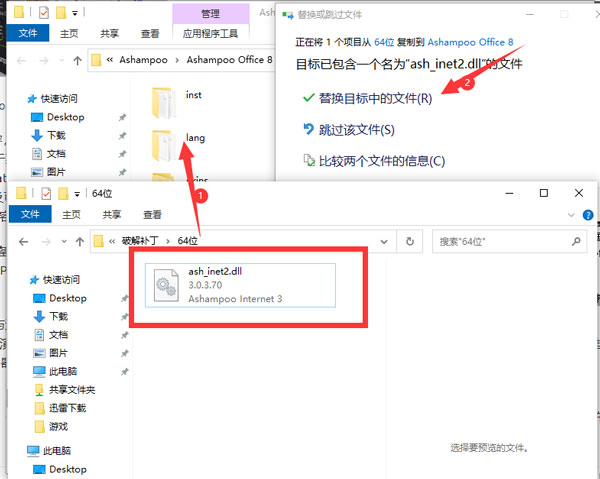Follow the 64位 source link in dialog
This screenshot has width=600, height=479.
(x=384, y=42)
